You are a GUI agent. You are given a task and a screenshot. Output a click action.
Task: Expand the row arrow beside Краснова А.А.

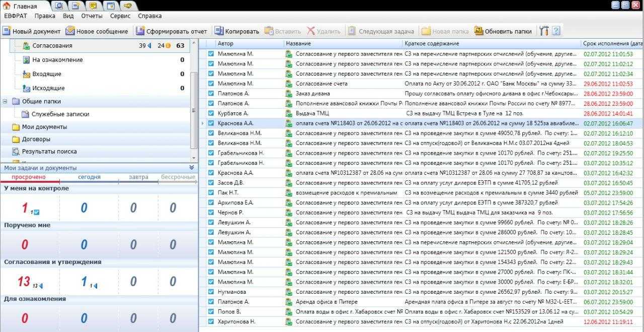(203, 123)
